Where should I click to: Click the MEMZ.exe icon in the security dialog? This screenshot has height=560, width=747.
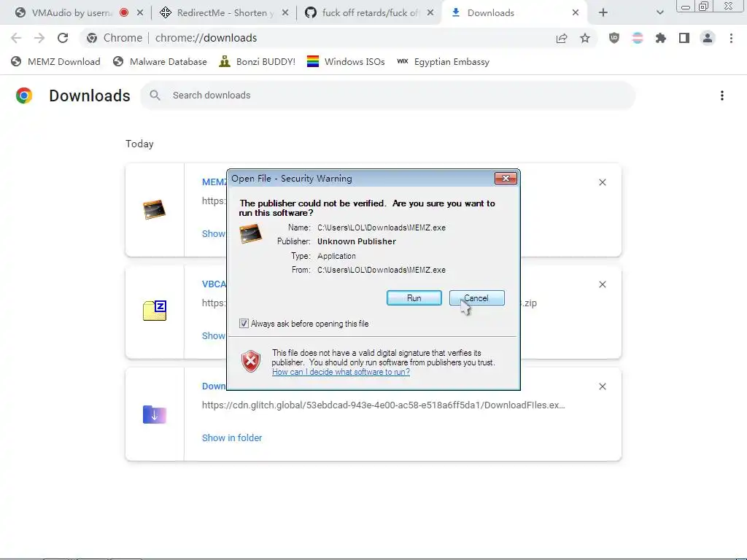coord(251,234)
